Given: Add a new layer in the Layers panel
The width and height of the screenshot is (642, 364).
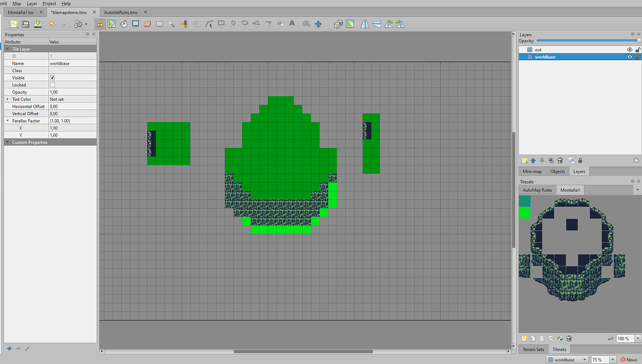Looking at the screenshot, I should coord(524,160).
